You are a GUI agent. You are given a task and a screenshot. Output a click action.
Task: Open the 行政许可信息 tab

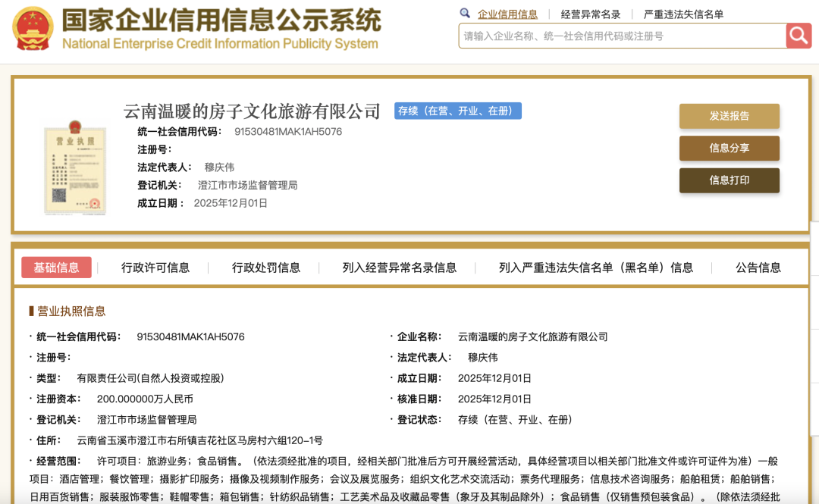(x=155, y=268)
